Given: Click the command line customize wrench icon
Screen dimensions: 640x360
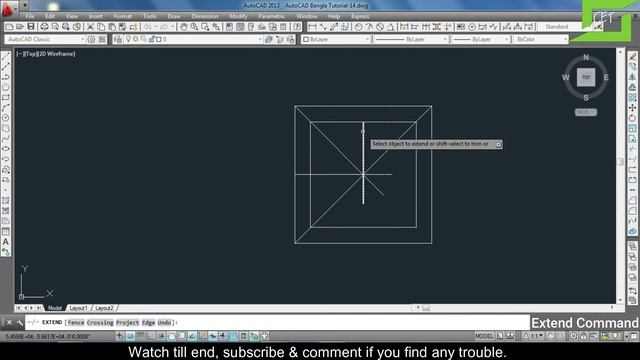Looking at the screenshot, I should point(19,322).
